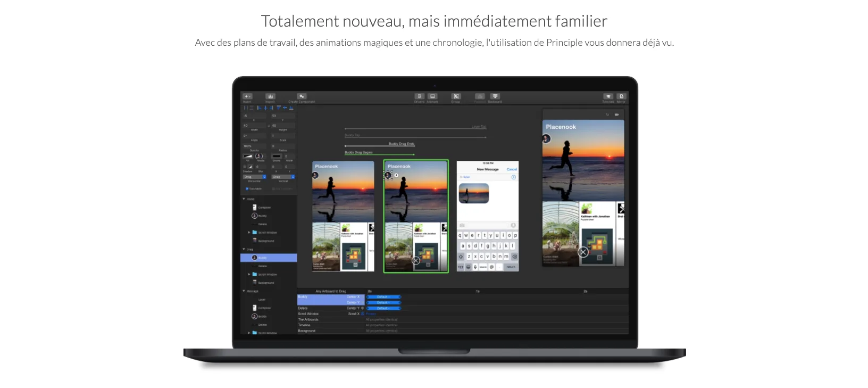The height and width of the screenshot is (388, 868).
Task: Expand Scroll Window folder under Home
Action: [x=249, y=233]
